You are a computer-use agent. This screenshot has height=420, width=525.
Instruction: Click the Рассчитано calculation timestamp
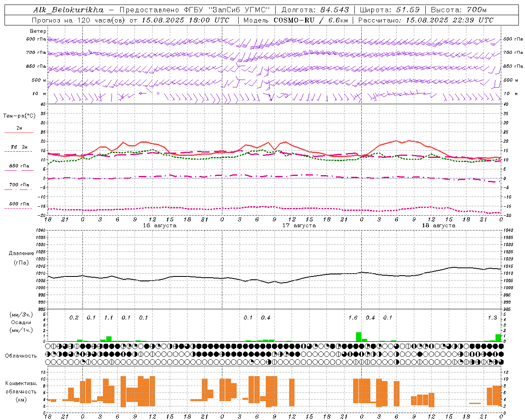pyautogui.click(x=426, y=20)
